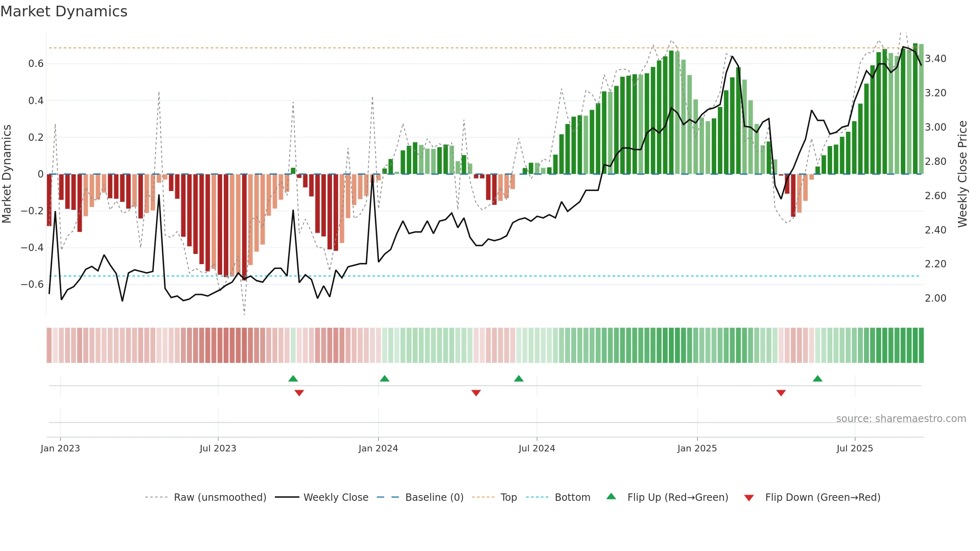Select the first green flip-up marker before Jan 2024
Image resolution: width=980 pixels, height=551 pixels.
pos(293,378)
